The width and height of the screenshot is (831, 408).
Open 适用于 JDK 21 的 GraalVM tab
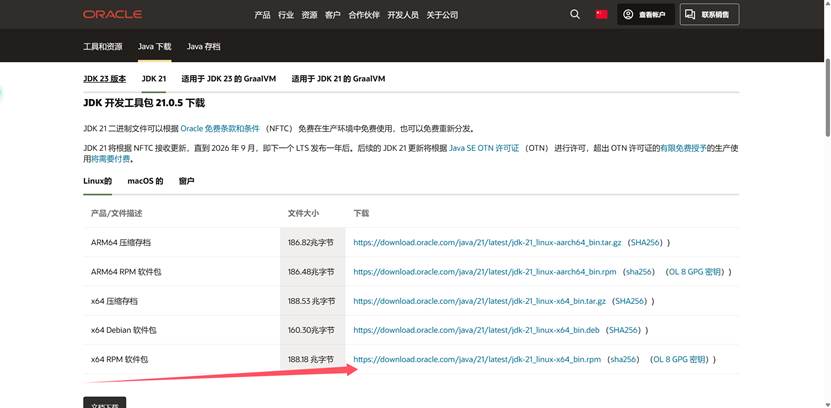pyautogui.click(x=338, y=78)
